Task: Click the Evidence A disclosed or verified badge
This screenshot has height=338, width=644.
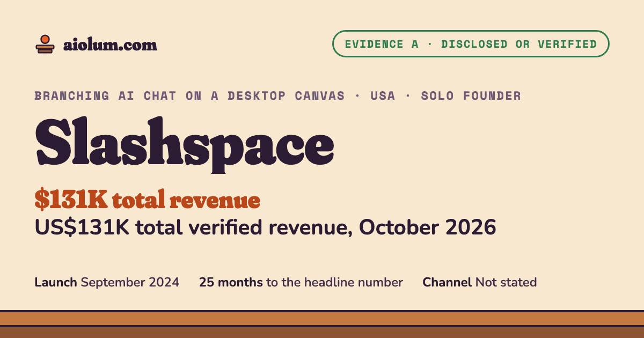Action: coord(471,44)
